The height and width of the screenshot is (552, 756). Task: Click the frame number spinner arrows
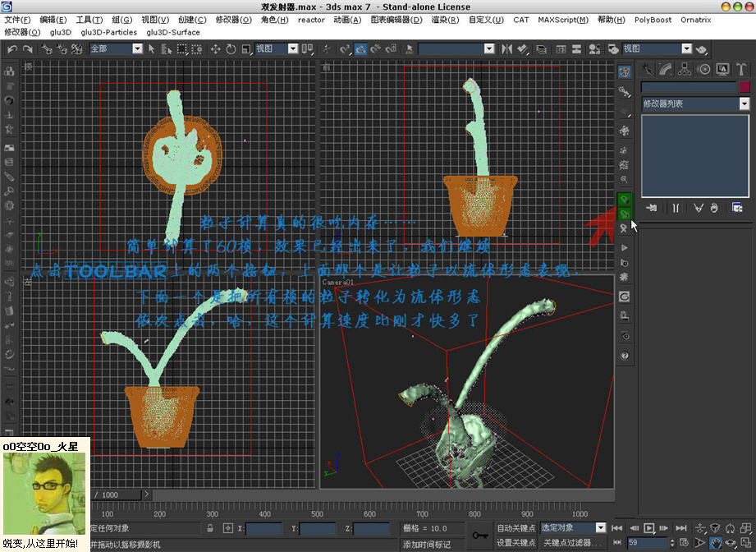[x=672, y=543]
